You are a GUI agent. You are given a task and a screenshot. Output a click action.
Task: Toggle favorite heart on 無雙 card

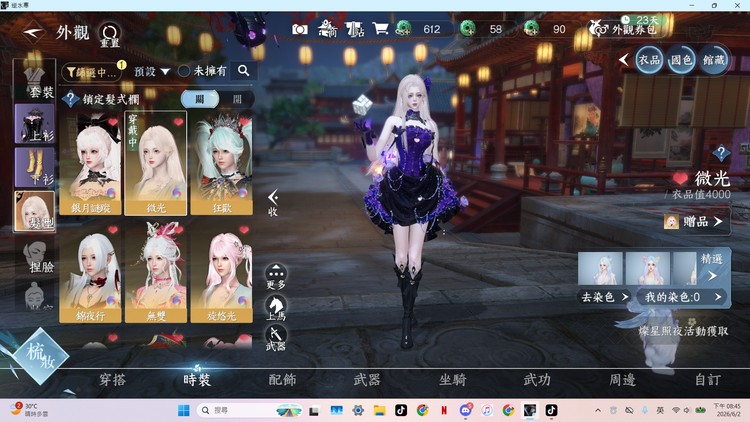178,230
